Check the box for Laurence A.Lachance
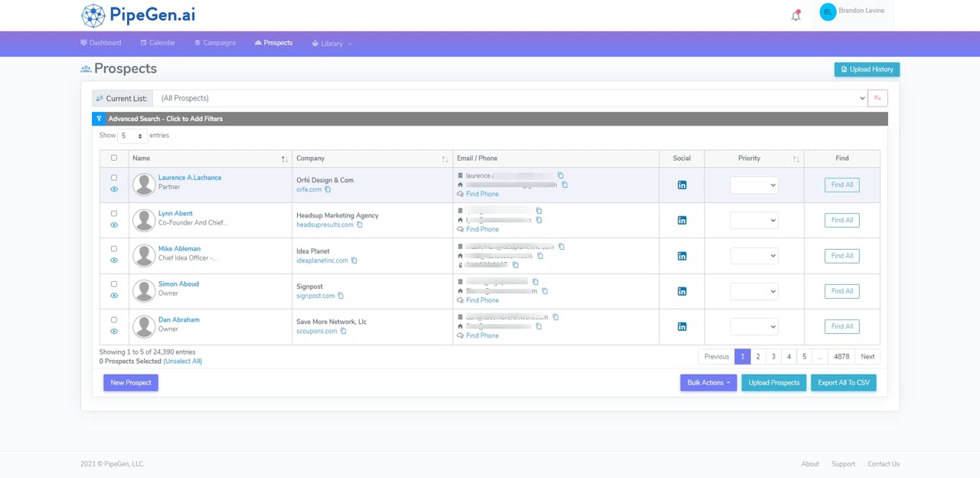980x478 pixels. coord(114,178)
